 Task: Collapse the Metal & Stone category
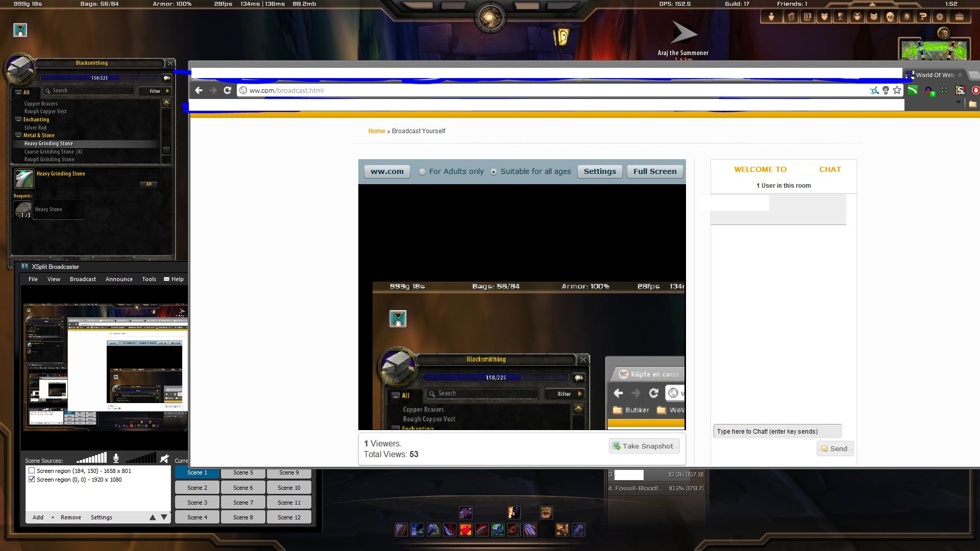coord(18,135)
